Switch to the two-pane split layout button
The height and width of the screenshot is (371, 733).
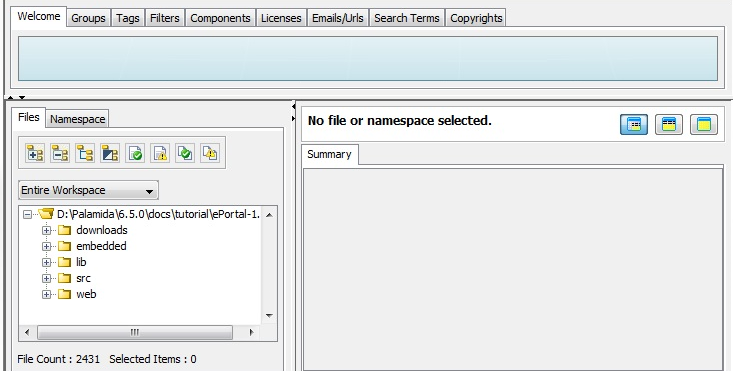click(x=668, y=124)
